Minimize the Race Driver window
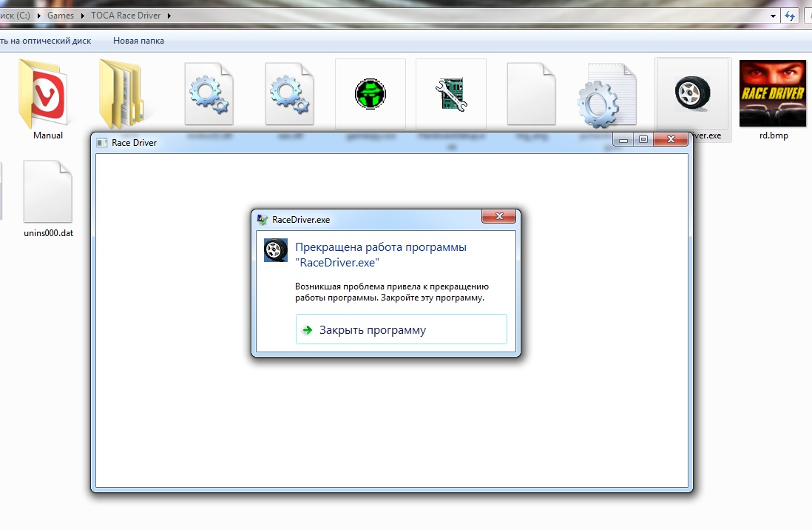 pyautogui.click(x=623, y=139)
